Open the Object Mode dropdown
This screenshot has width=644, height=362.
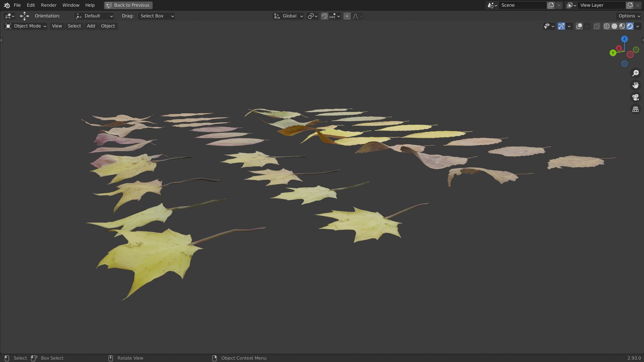pyautogui.click(x=26, y=26)
